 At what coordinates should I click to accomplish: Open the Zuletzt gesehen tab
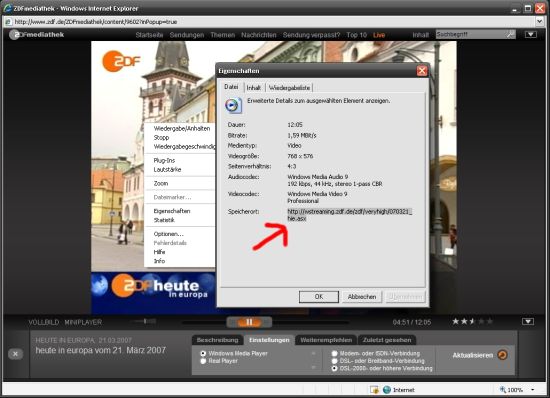pos(387,340)
